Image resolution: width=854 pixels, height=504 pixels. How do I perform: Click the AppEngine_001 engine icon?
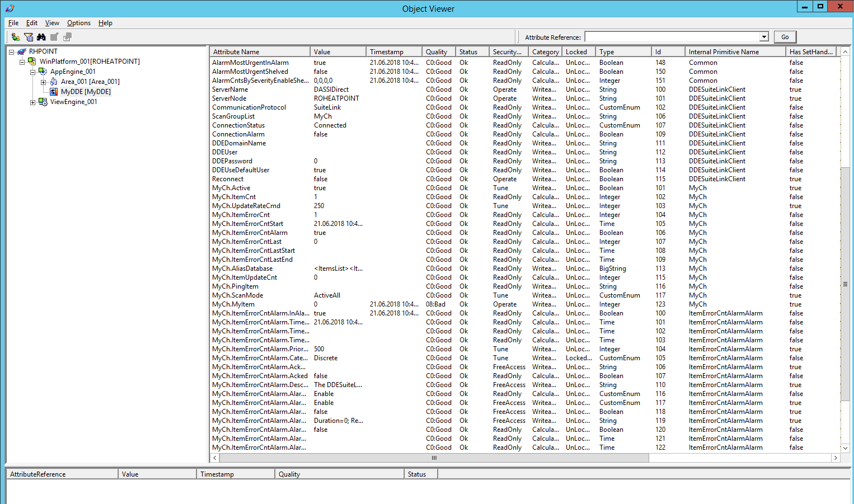(x=43, y=72)
